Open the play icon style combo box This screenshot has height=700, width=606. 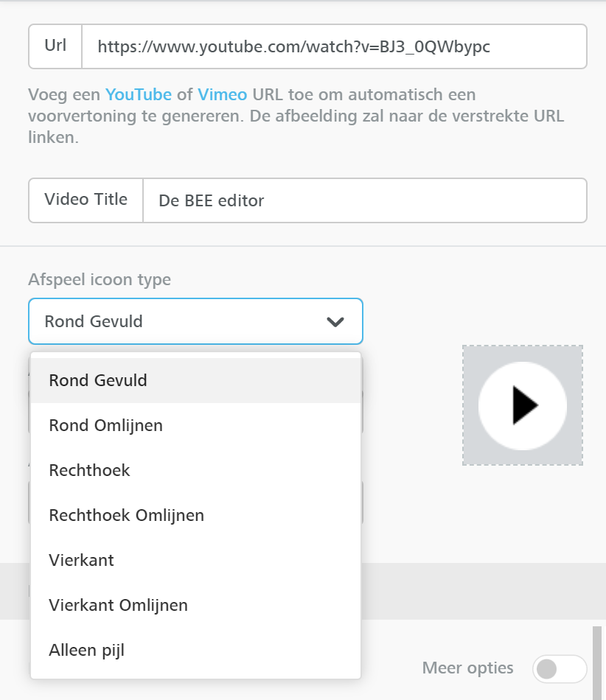pyautogui.click(x=195, y=321)
